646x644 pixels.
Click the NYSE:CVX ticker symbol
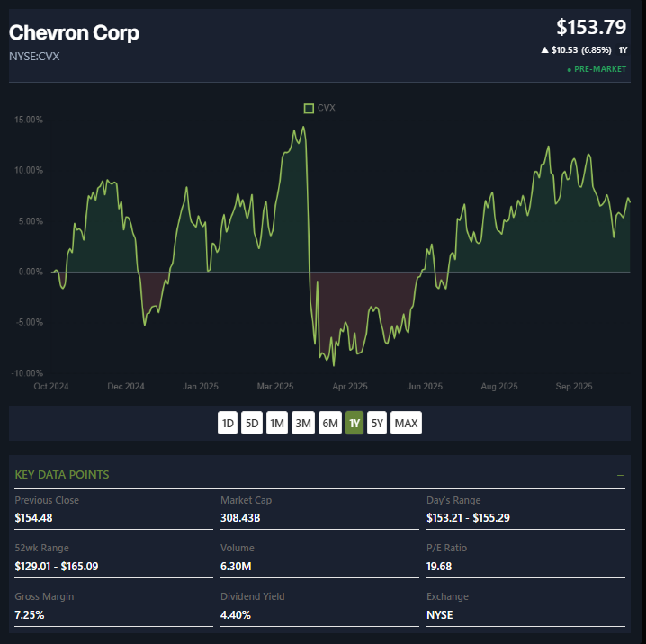(x=34, y=57)
